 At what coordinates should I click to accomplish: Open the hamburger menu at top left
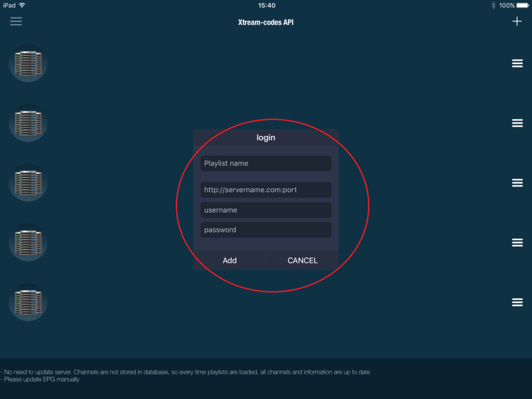16,21
